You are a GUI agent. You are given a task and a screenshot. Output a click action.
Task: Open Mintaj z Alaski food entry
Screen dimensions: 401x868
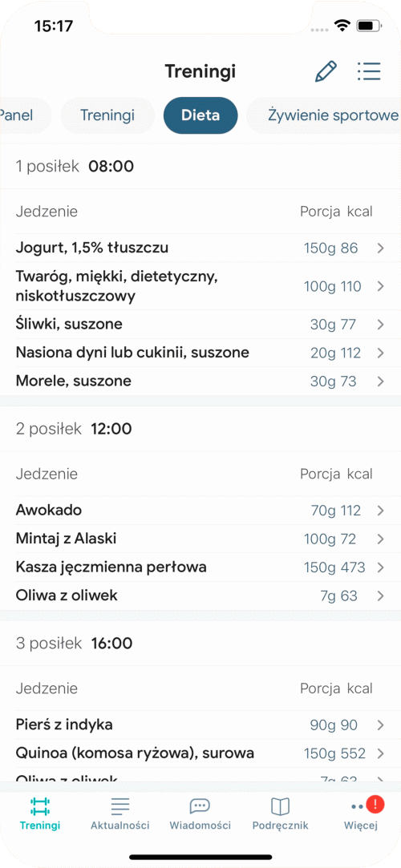click(200, 539)
